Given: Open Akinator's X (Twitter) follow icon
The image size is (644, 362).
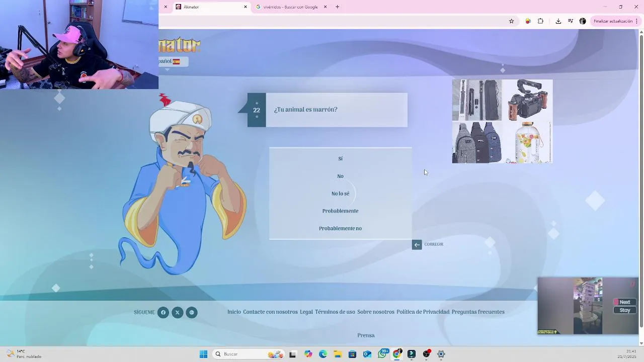Looking at the screenshot, I should (177, 312).
